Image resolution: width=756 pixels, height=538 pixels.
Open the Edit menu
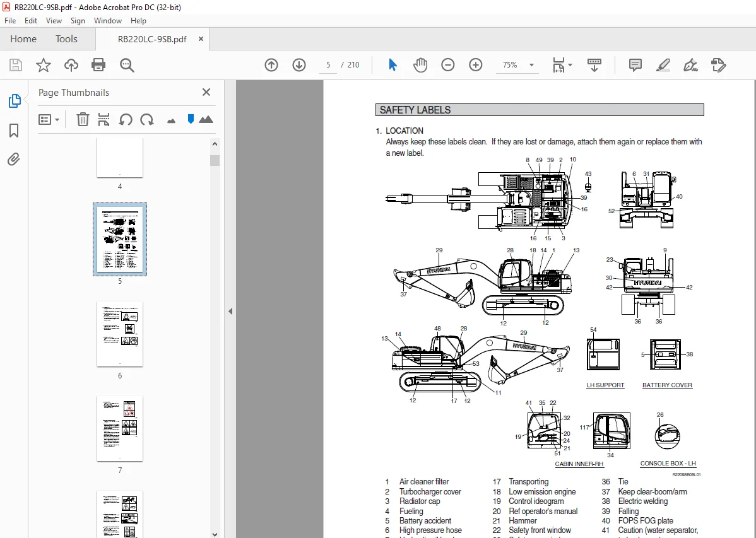pyautogui.click(x=31, y=21)
